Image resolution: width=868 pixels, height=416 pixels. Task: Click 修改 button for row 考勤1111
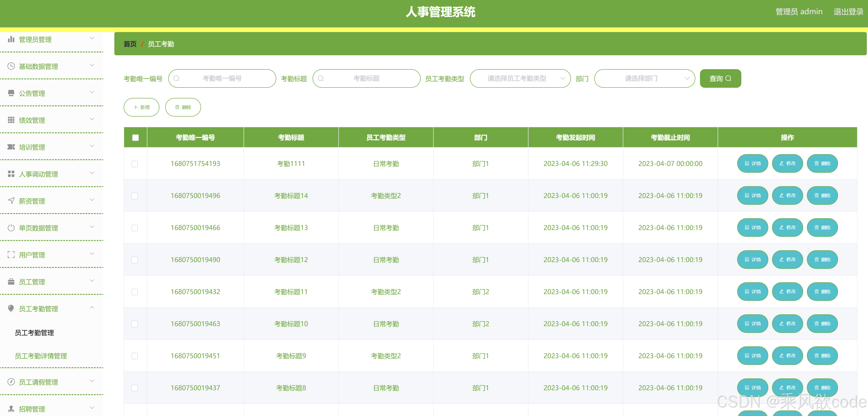coord(787,164)
